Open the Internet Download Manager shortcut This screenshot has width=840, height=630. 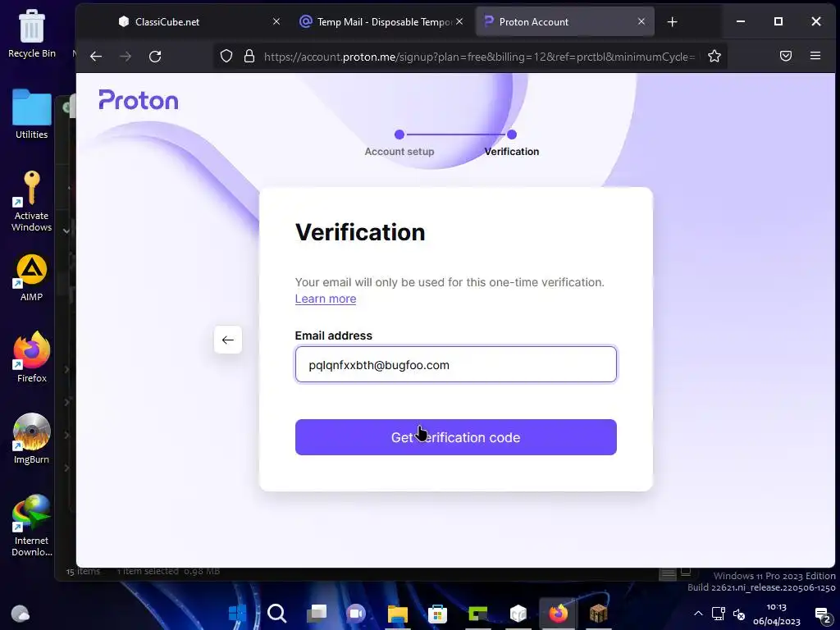[32, 526]
